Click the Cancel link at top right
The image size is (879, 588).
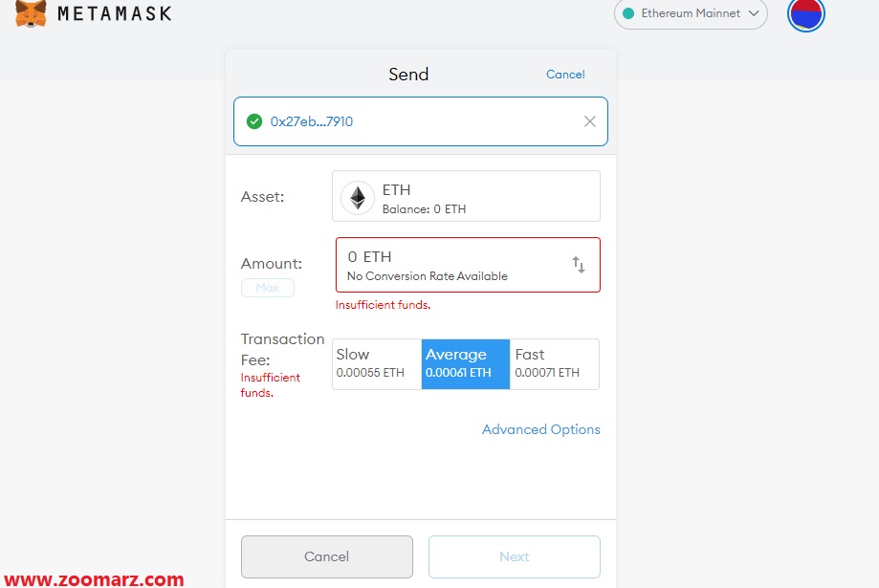point(565,75)
